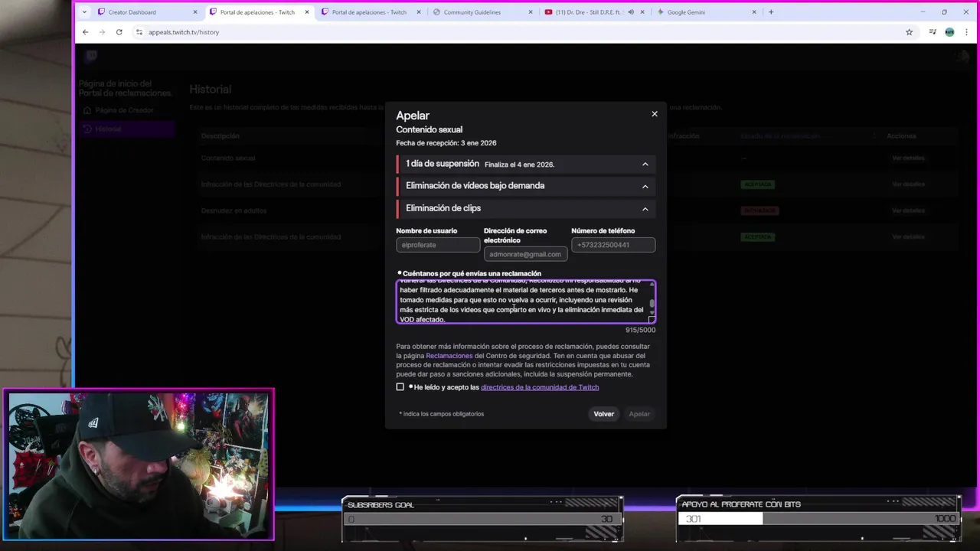The height and width of the screenshot is (551, 980).
Task: Open the site information icon in address bar
Action: coord(139,32)
